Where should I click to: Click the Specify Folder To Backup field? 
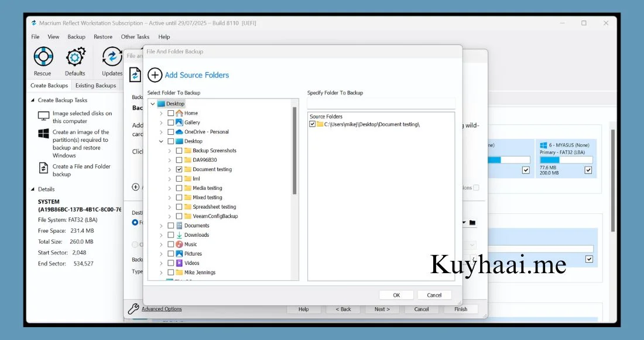tap(381, 103)
